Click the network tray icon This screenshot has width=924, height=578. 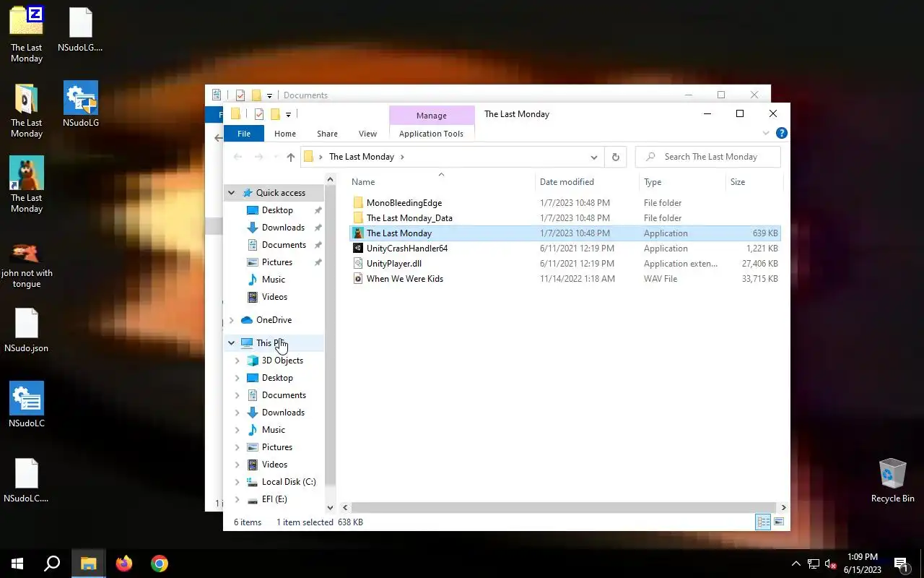click(x=814, y=564)
